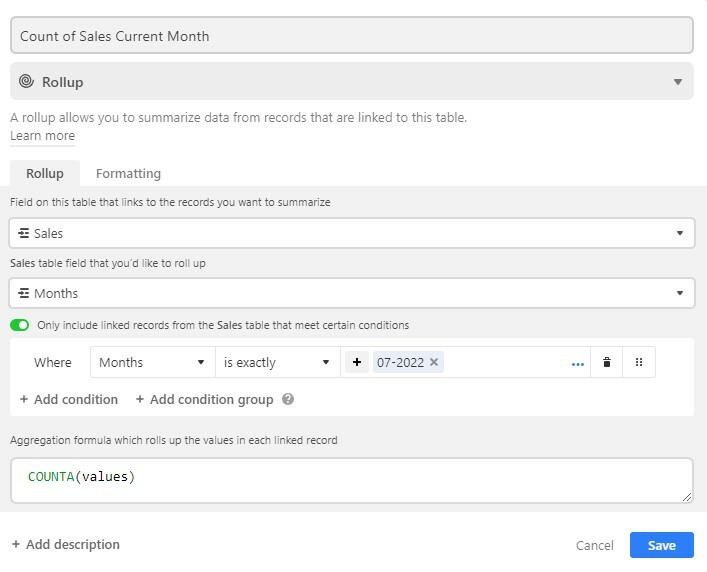Click the field name input 'Count of Sales Current Month'

coord(352,36)
